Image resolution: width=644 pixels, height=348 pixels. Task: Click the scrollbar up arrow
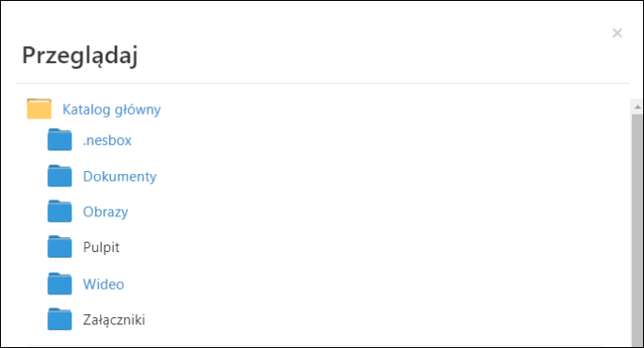tap(637, 107)
